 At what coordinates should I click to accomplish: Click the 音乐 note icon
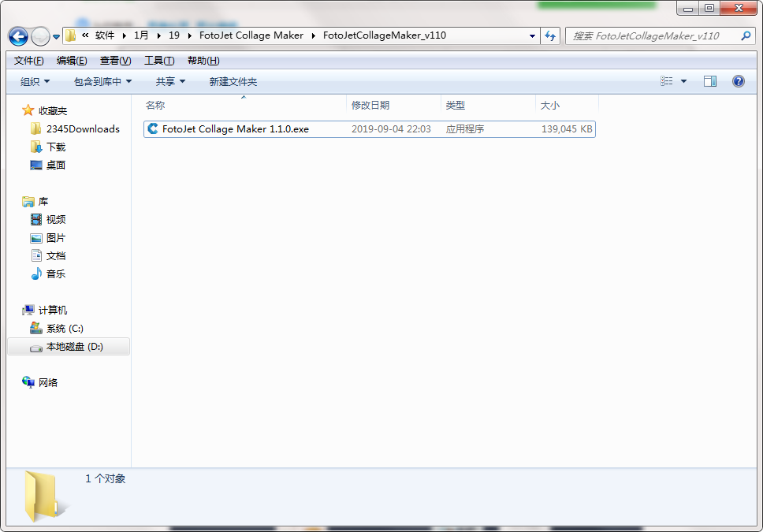[x=36, y=274]
